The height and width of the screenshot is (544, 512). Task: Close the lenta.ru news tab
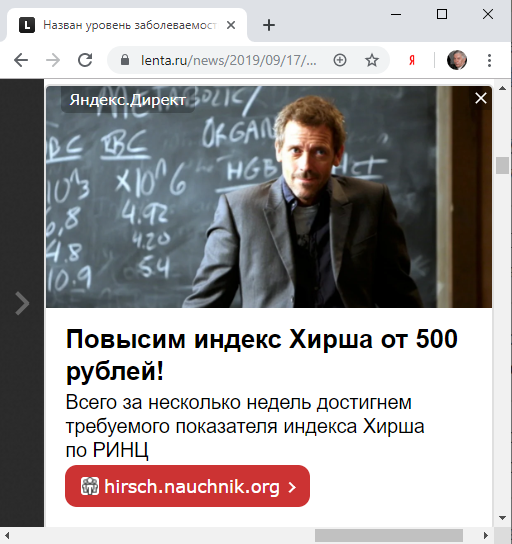coord(231,25)
